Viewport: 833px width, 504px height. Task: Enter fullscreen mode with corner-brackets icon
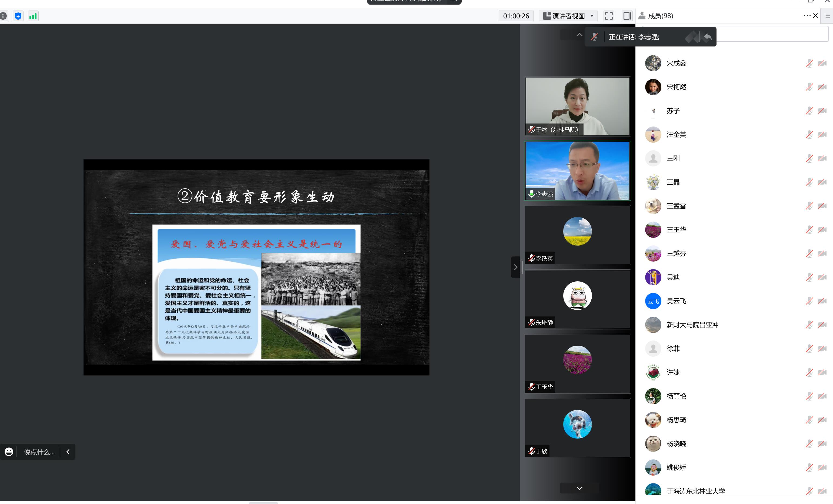[609, 16]
